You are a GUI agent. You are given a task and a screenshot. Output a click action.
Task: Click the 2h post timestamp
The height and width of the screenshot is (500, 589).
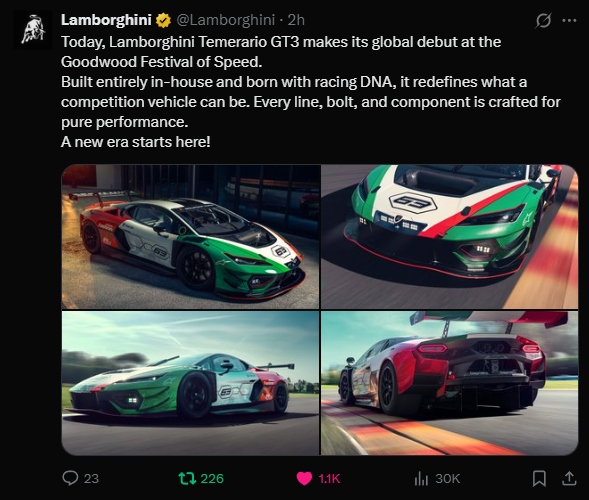click(296, 20)
